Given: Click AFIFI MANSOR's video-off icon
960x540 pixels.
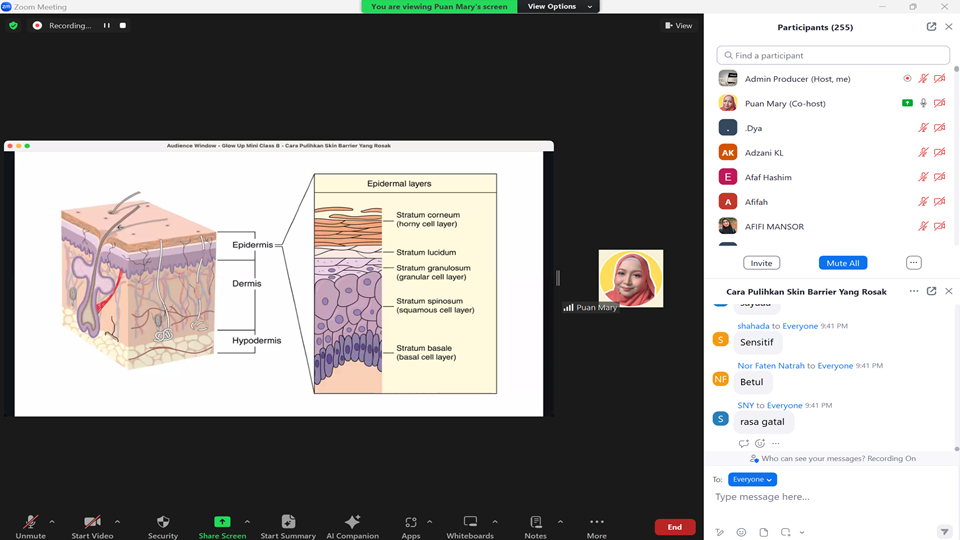Looking at the screenshot, I should 940,226.
